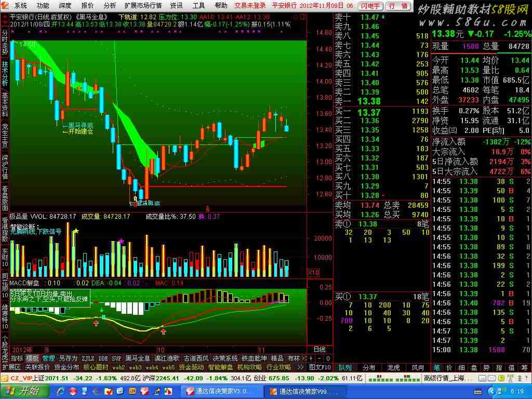This screenshot has height=399, width=532.
Task: Open the 资讯 menu
Action: coord(176,5)
